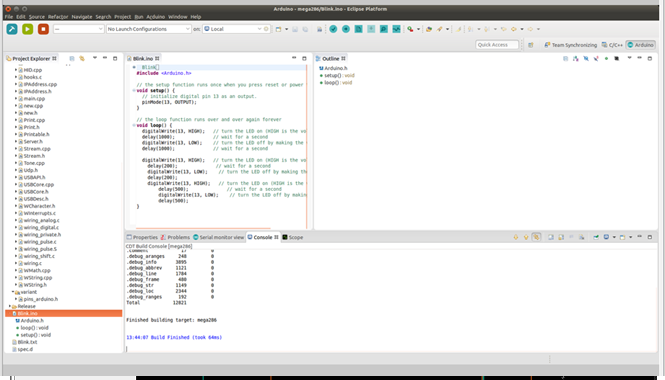The height and width of the screenshot is (380, 665).
Task: Expand the Release folder
Action: tap(10, 306)
